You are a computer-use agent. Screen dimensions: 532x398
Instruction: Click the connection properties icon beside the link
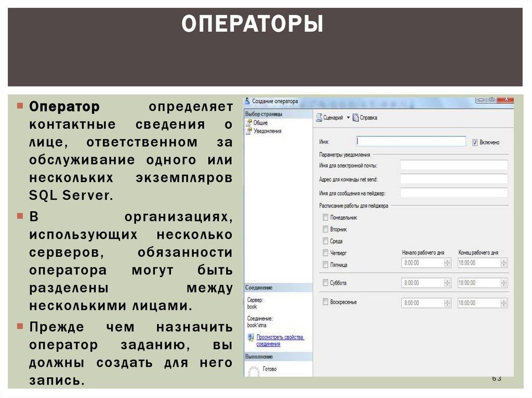pyautogui.click(x=251, y=338)
